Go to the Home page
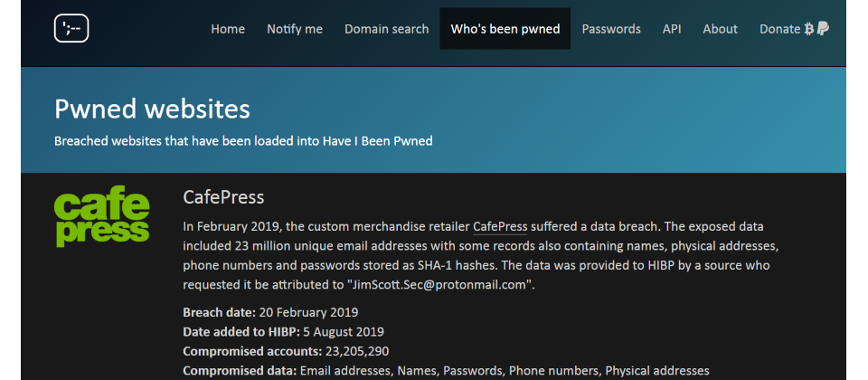 click(228, 29)
